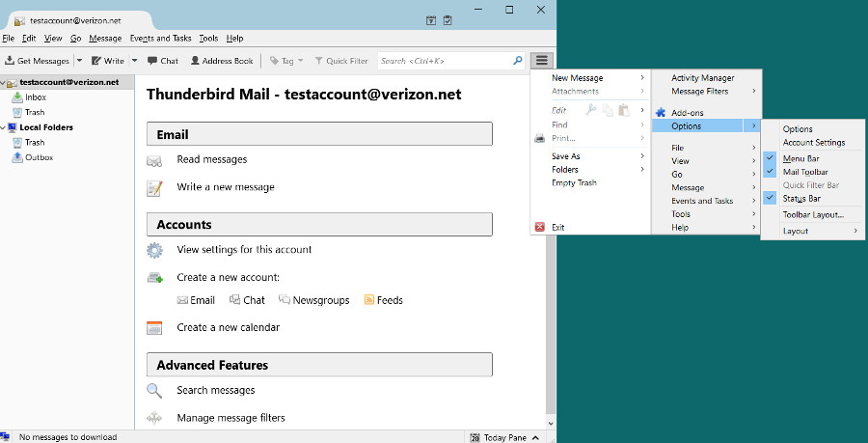Image resolution: width=868 pixels, height=443 pixels.
Task: Open the Tasks tab icon in title bar
Action: pos(448,20)
